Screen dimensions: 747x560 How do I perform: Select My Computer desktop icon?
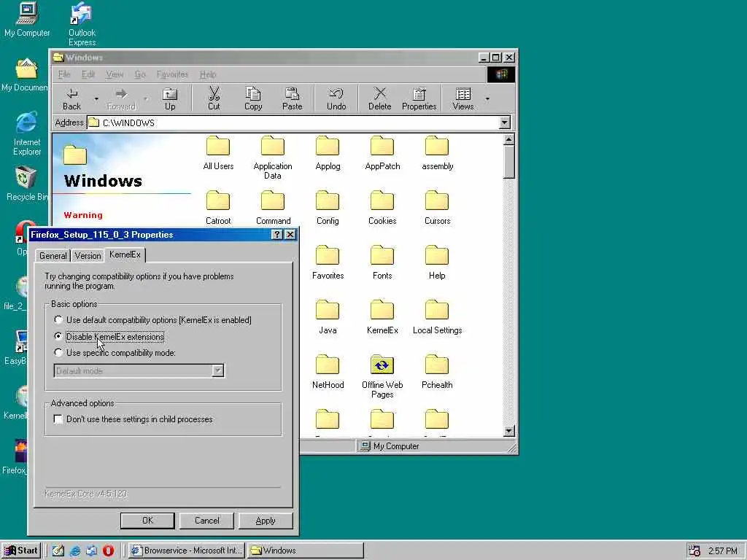point(27,20)
